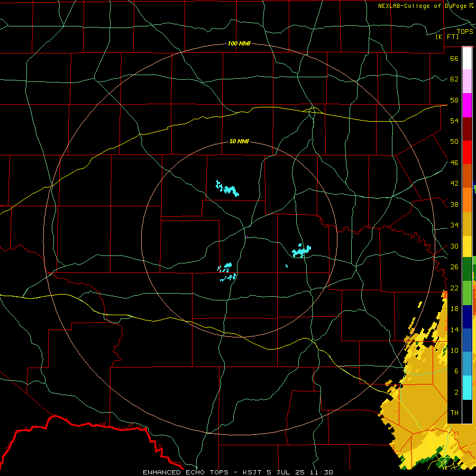Click the "KSJT" radar site identifier

[x=252, y=472]
